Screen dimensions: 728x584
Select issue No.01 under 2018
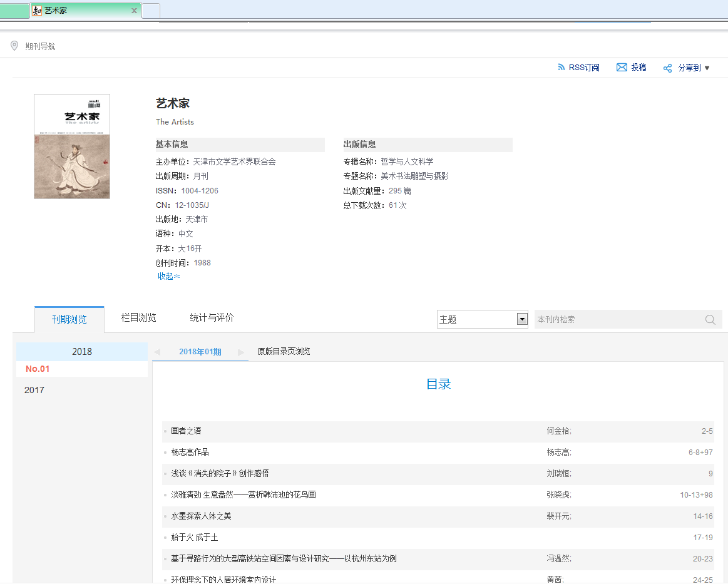38,369
